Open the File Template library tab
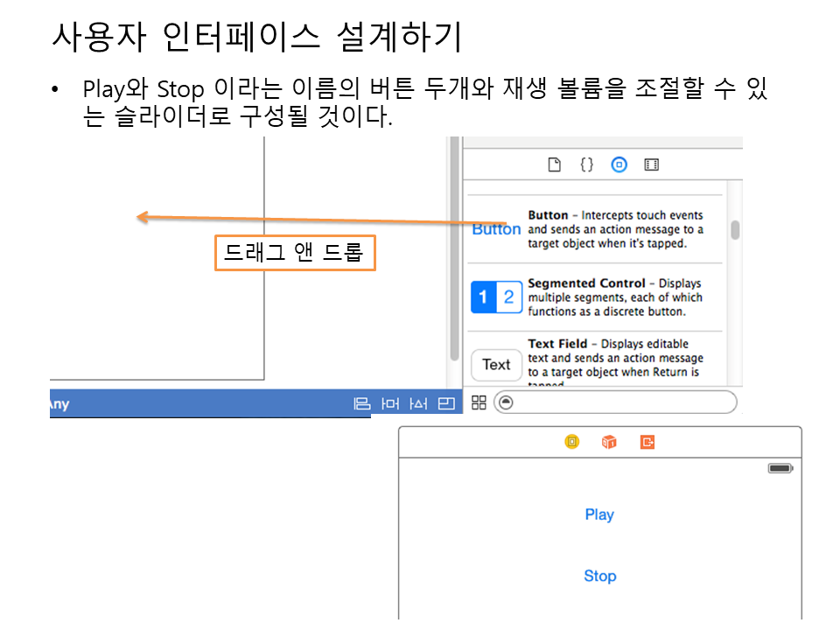Image resolution: width=840 pixels, height=630 pixels. 554,164
